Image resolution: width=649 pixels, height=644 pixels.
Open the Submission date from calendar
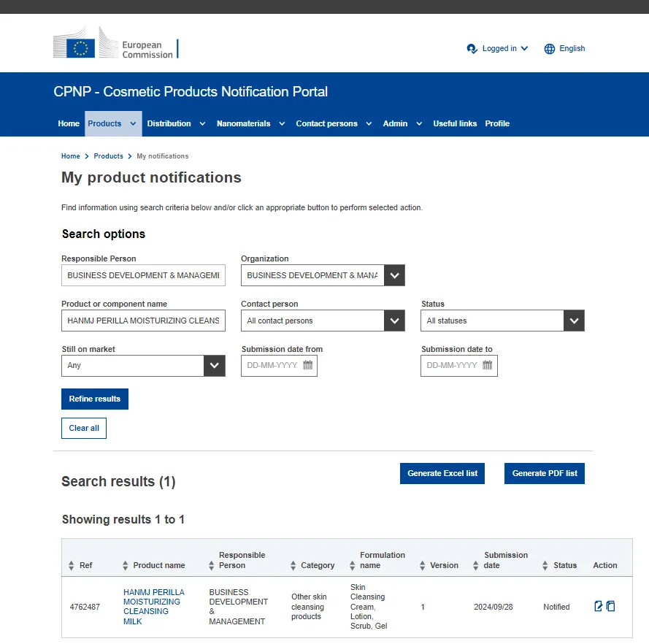308,365
